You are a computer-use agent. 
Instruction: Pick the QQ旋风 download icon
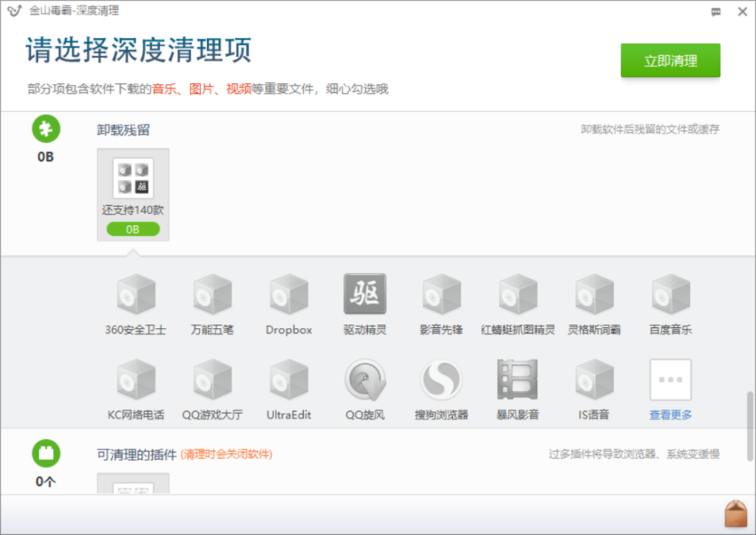coord(365,379)
